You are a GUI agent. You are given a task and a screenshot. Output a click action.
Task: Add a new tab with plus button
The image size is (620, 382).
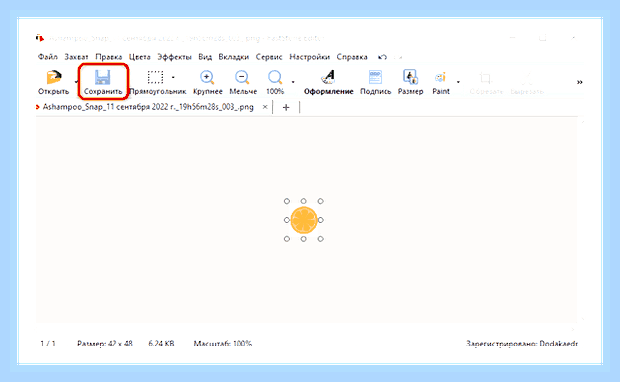pos(286,107)
